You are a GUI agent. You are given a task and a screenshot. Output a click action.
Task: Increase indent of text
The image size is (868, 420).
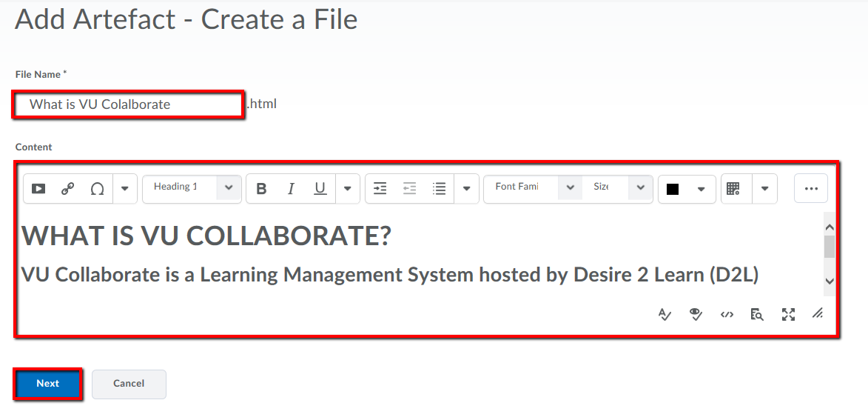tap(380, 189)
